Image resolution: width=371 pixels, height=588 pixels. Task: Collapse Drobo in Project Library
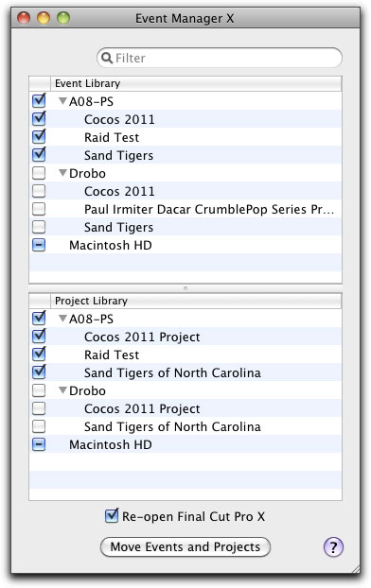pos(62,390)
